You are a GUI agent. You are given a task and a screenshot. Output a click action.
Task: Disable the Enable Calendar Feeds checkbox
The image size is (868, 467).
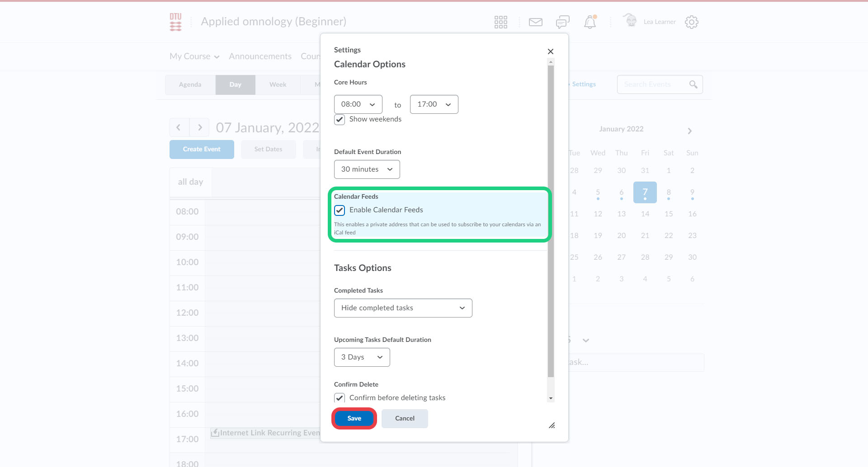pyautogui.click(x=340, y=210)
